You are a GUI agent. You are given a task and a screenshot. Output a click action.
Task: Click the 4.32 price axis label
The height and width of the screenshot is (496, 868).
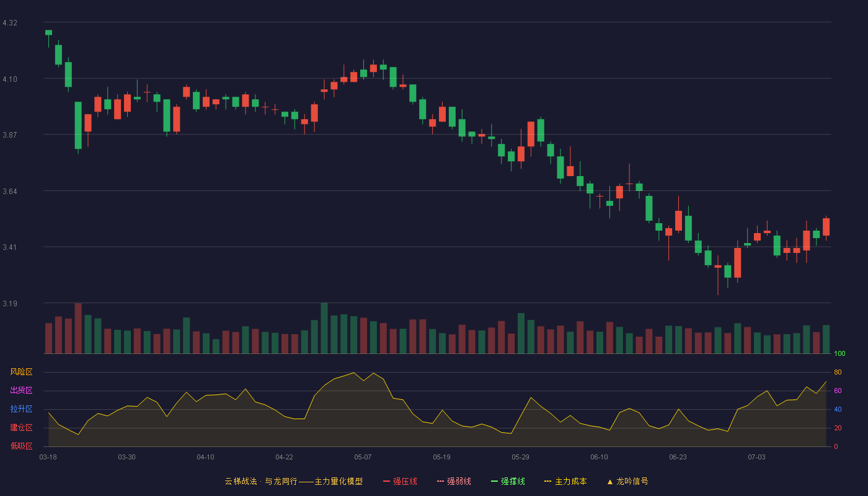pos(10,23)
